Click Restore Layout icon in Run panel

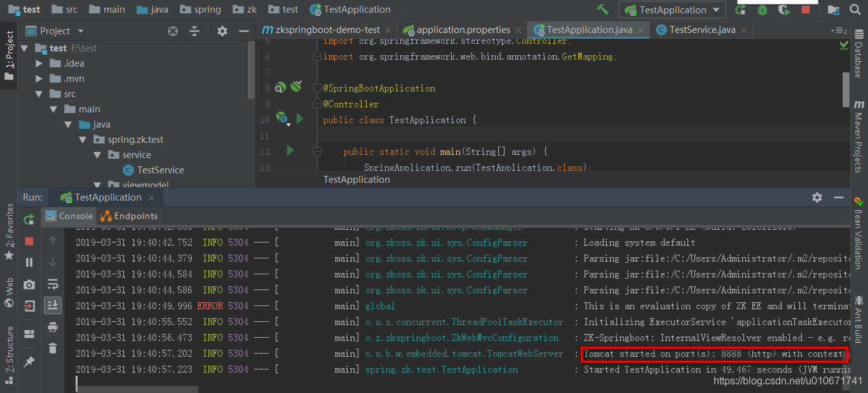click(29, 334)
